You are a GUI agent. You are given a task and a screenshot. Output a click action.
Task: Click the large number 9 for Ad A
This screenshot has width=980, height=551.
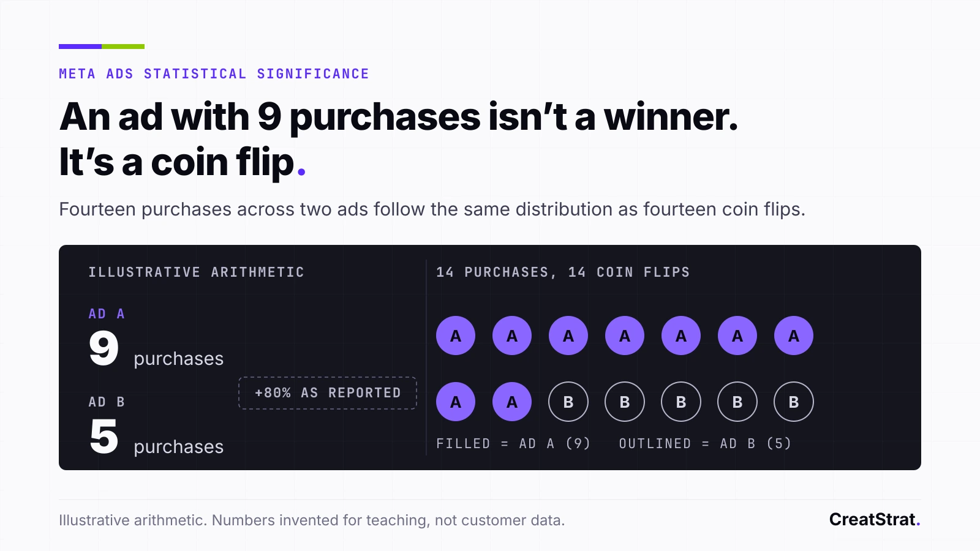pyautogui.click(x=104, y=348)
